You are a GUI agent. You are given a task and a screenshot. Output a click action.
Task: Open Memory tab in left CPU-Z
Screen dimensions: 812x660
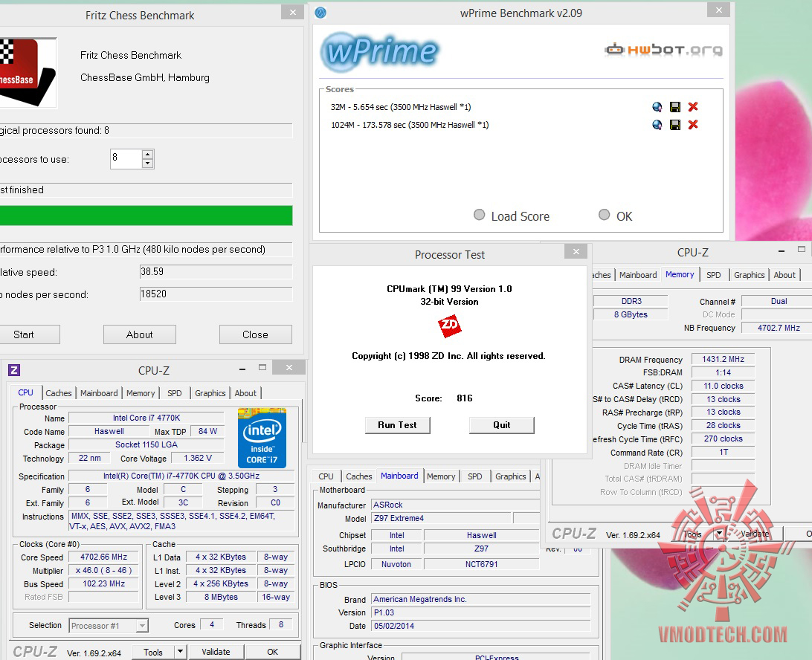(141, 393)
